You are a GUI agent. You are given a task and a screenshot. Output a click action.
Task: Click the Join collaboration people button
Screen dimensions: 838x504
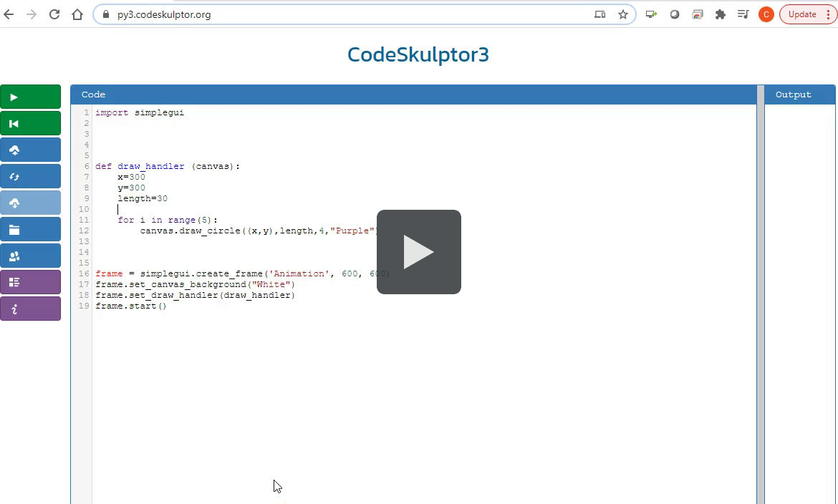click(x=30, y=256)
